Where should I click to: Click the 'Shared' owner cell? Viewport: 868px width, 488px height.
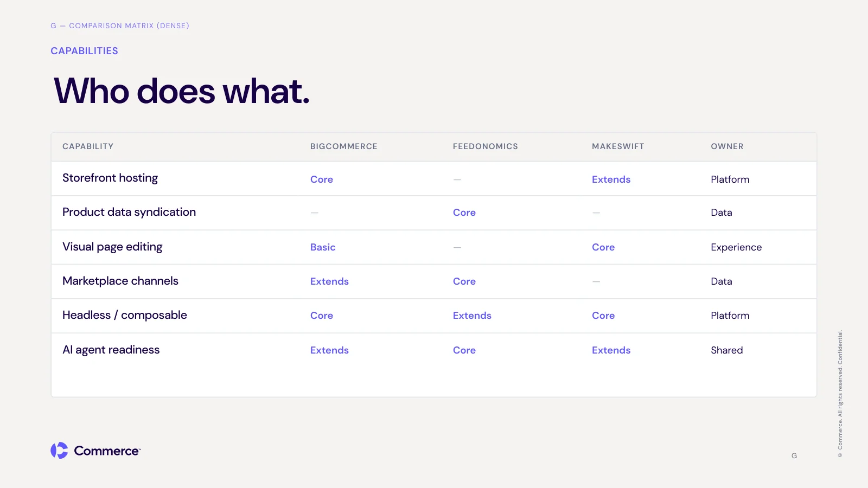[727, 350]
